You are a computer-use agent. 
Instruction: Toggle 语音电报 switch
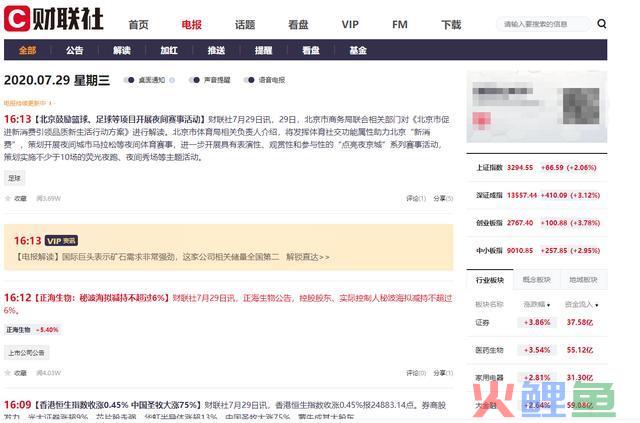(x=249, y=80)
